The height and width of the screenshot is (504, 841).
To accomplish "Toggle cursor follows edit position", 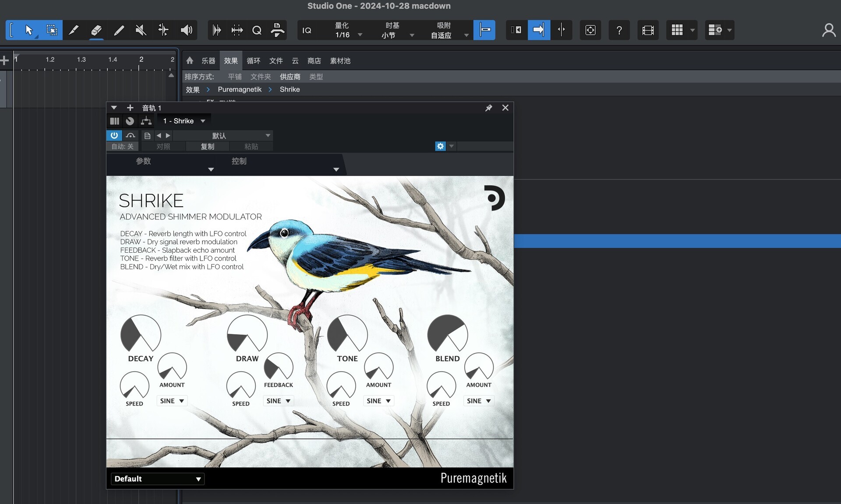I will pyautogui.click(x=561, y=30).
